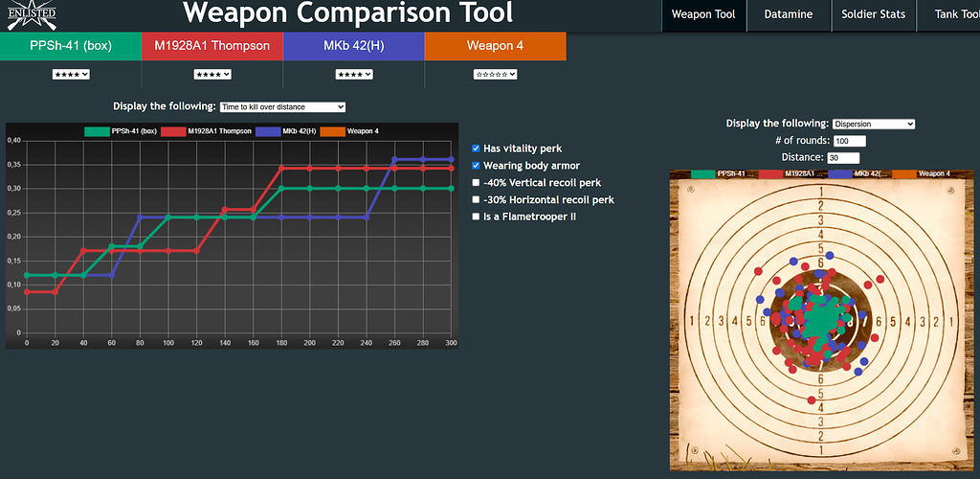
Task: Enable -30% Horizontal recoil perk
Action: point(476,199)
